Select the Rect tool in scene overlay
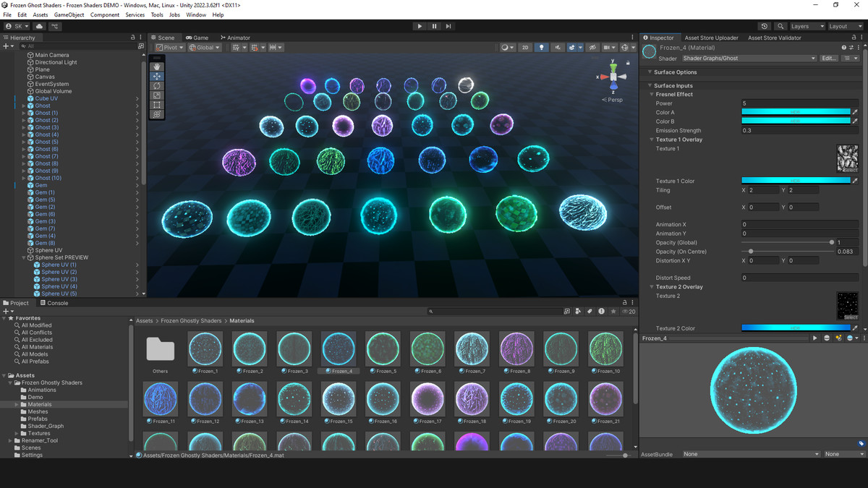The width and height of the screenshot is (868, 488). click(x=157, y=105)
